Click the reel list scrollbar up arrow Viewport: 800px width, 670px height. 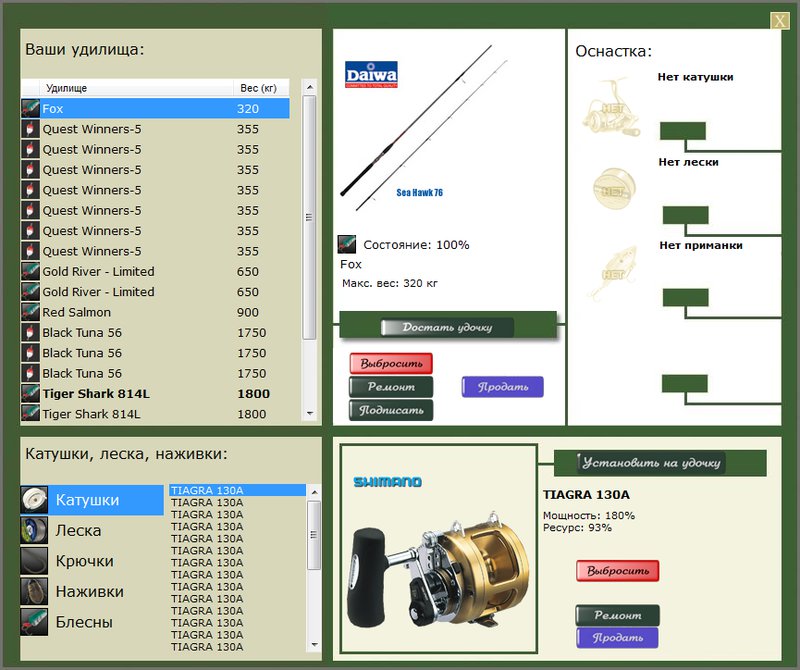point(314,492)
